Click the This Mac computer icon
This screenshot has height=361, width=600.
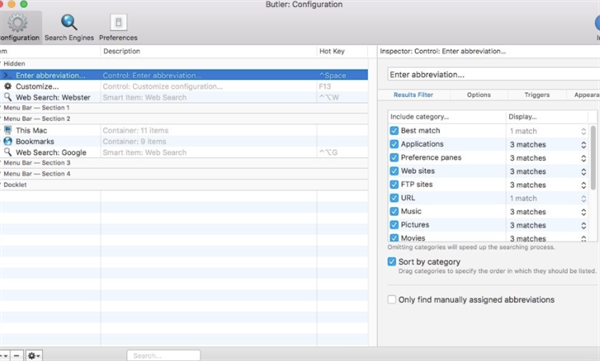(8, 130)
